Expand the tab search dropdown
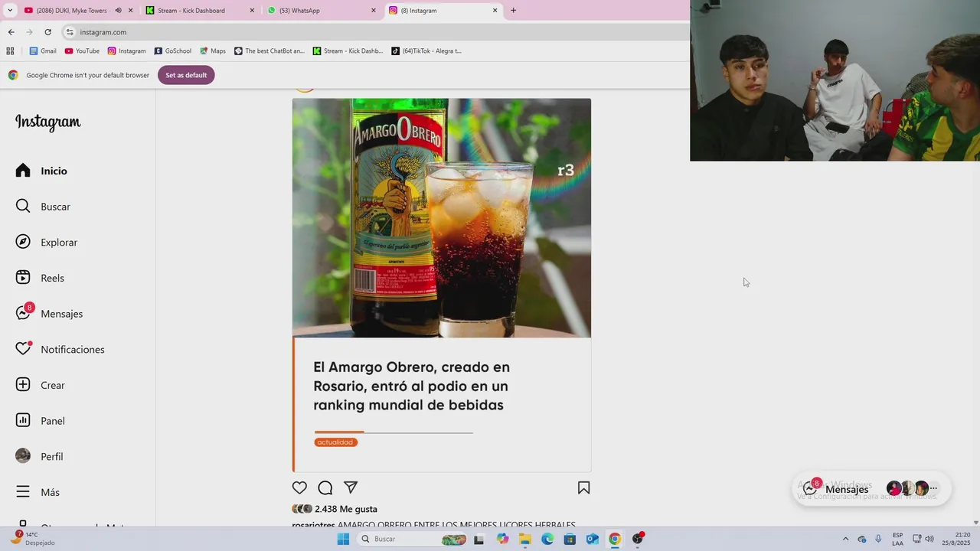Viewport: 980px width, 551px height. [x=10, y=11]
